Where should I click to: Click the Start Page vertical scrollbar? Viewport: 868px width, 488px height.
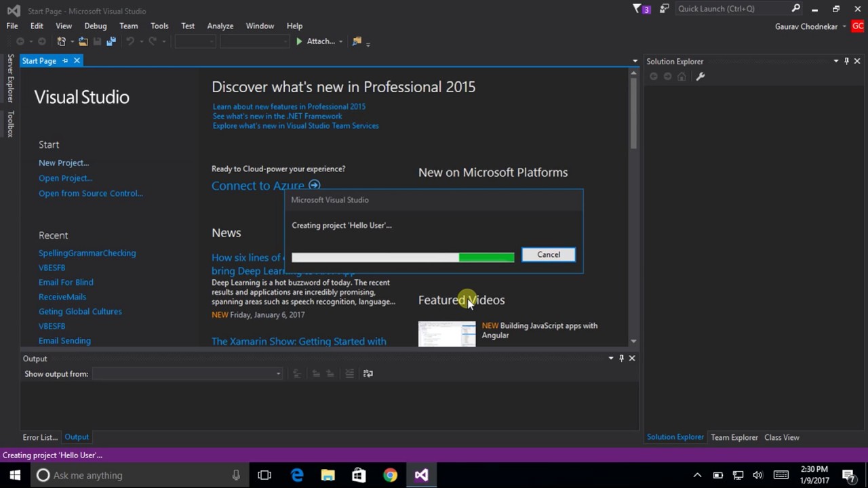(x=633, y=207)
